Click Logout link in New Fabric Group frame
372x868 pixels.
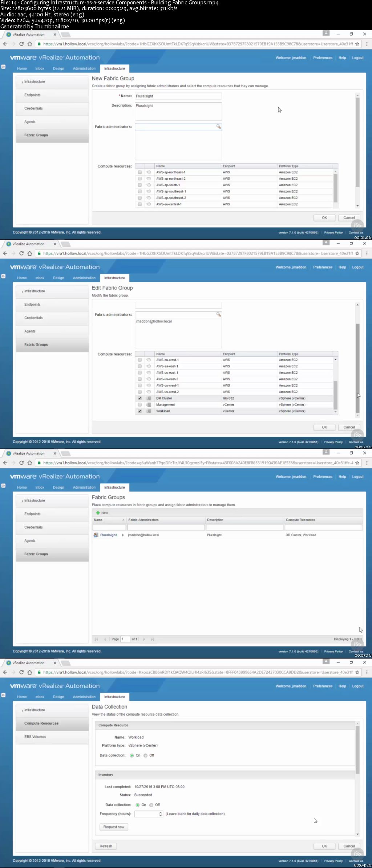coord(358,58)
